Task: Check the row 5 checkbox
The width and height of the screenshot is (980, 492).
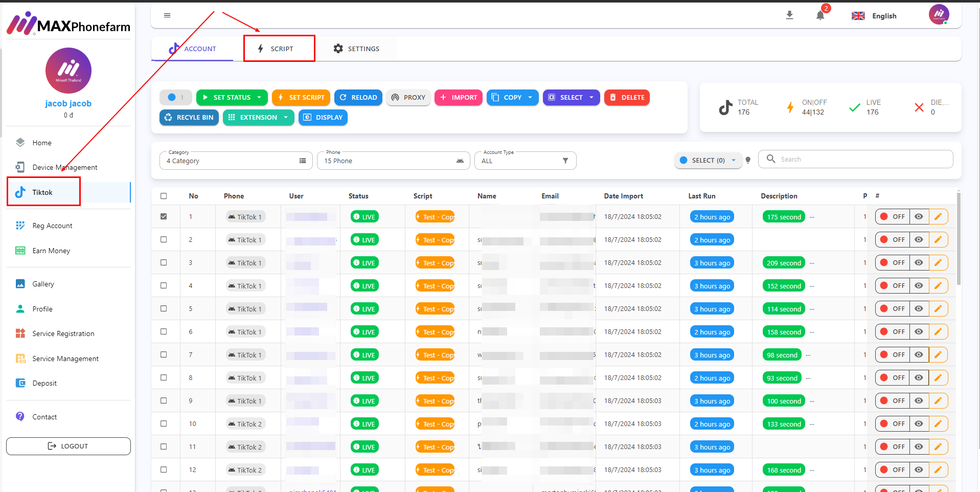Action: (x=164, y=308)
